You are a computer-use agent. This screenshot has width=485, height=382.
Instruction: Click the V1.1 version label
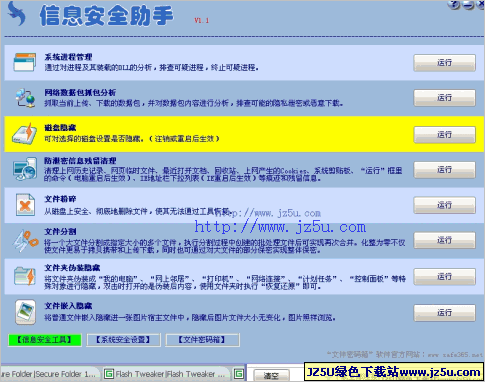click(x=202, y=20)
